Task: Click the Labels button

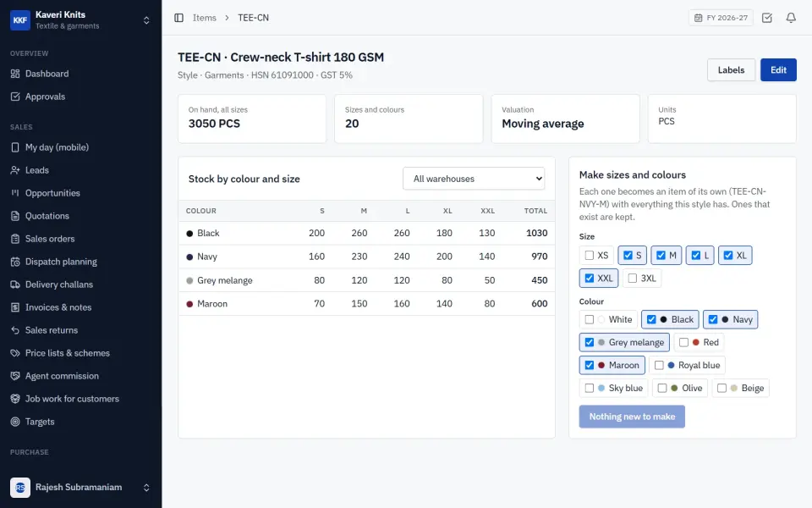Action: 731,70
